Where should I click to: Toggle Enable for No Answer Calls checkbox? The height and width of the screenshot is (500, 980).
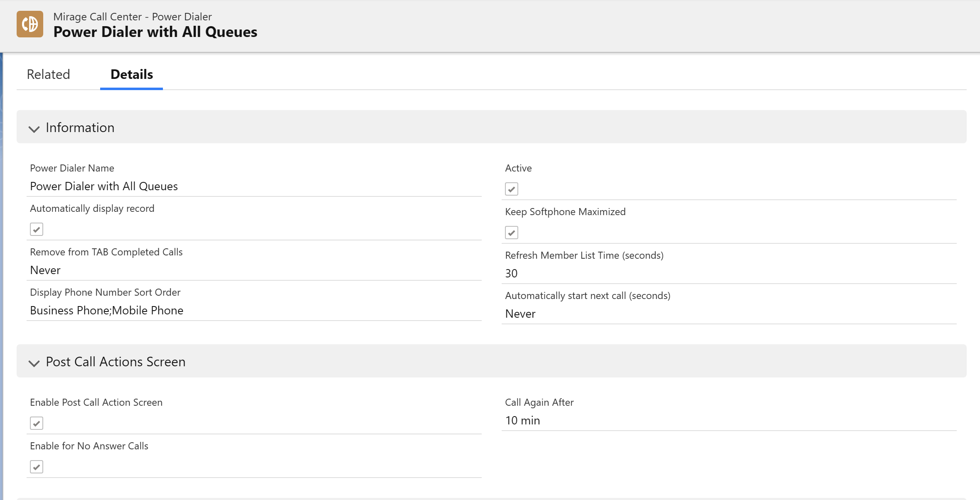point(37,467)
